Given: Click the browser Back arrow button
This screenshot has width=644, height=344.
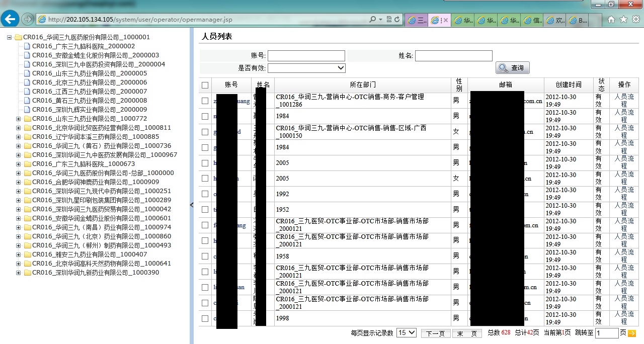Looking at the screenshot, I should (10, 19).
